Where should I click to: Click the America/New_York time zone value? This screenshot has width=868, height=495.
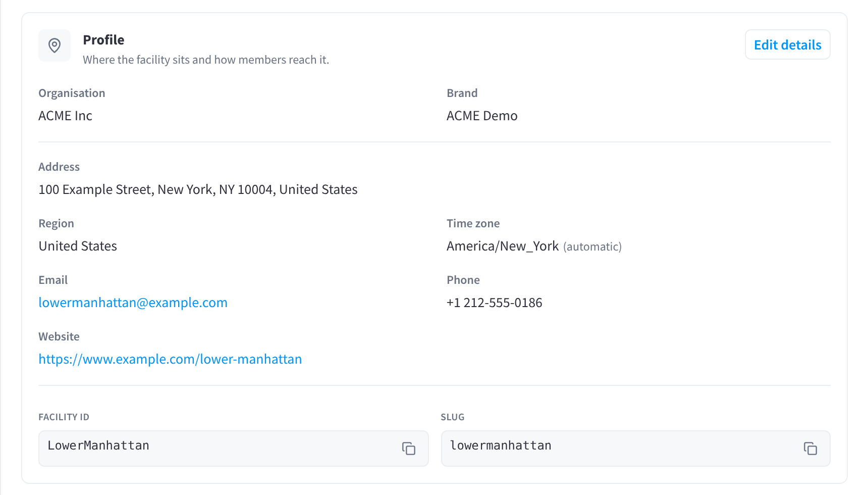(x=503, y=246)
